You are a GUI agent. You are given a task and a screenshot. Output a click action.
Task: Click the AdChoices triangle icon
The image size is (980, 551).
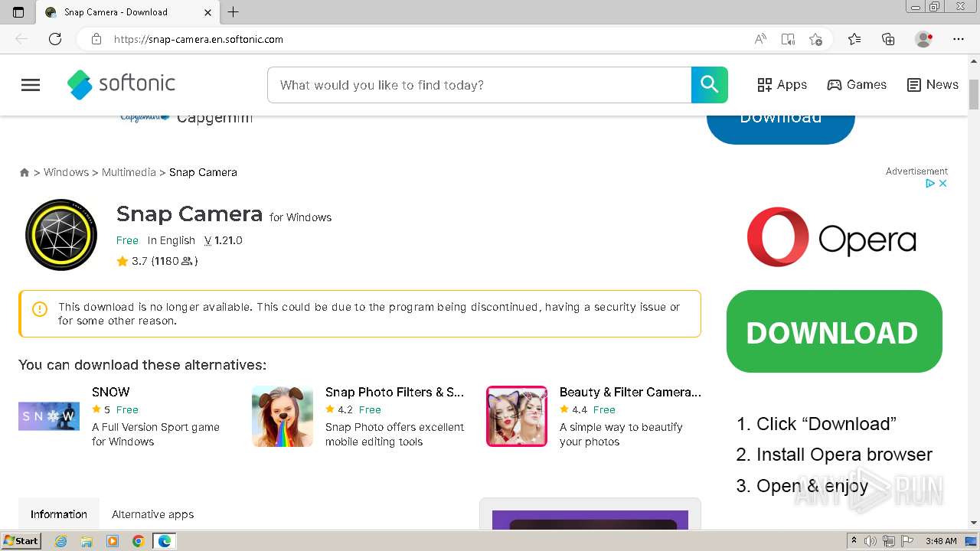click(x=930, y=184)
